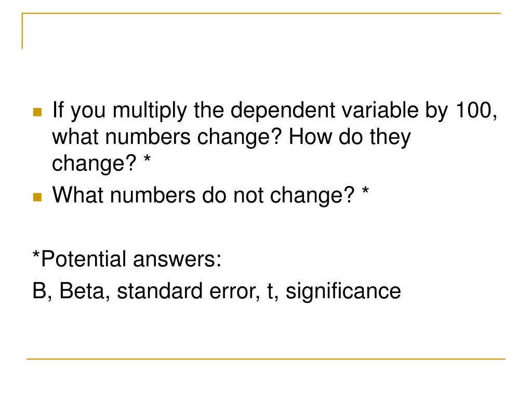Click the asterisk after "do not change?"

[x=365, y=191]
